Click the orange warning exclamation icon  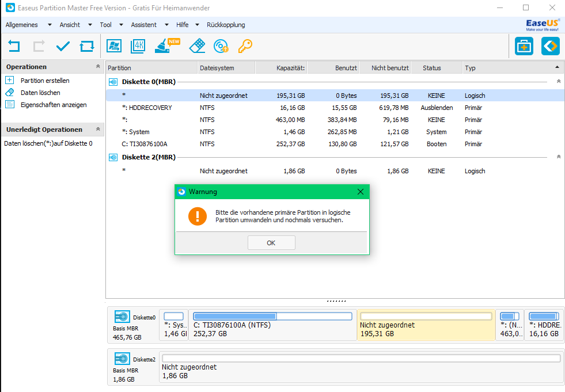tap(198, 216)
